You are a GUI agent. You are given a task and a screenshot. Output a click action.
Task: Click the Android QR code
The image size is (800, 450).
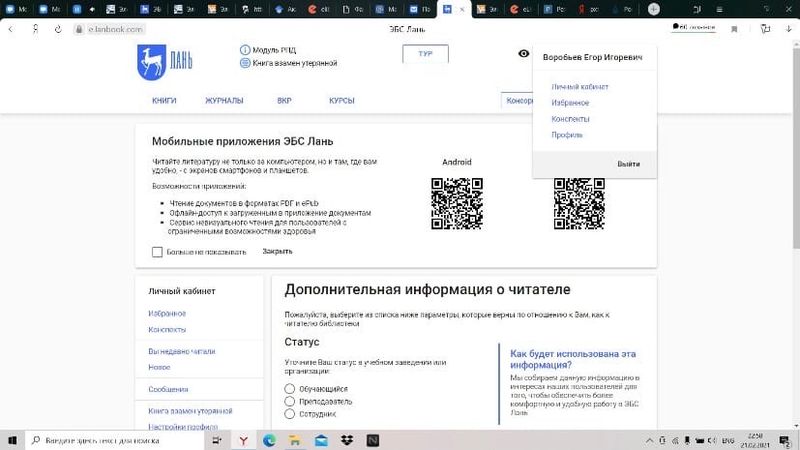click(x=457, y=204)
